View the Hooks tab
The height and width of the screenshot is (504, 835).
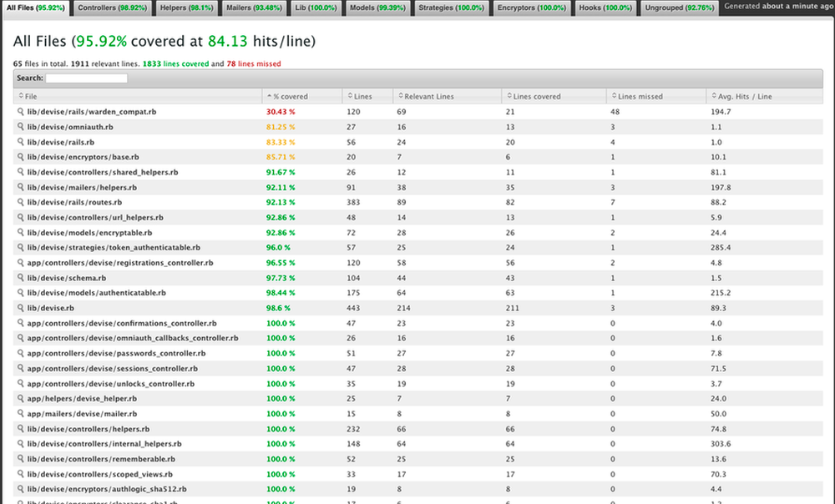[x=605, y=8]
